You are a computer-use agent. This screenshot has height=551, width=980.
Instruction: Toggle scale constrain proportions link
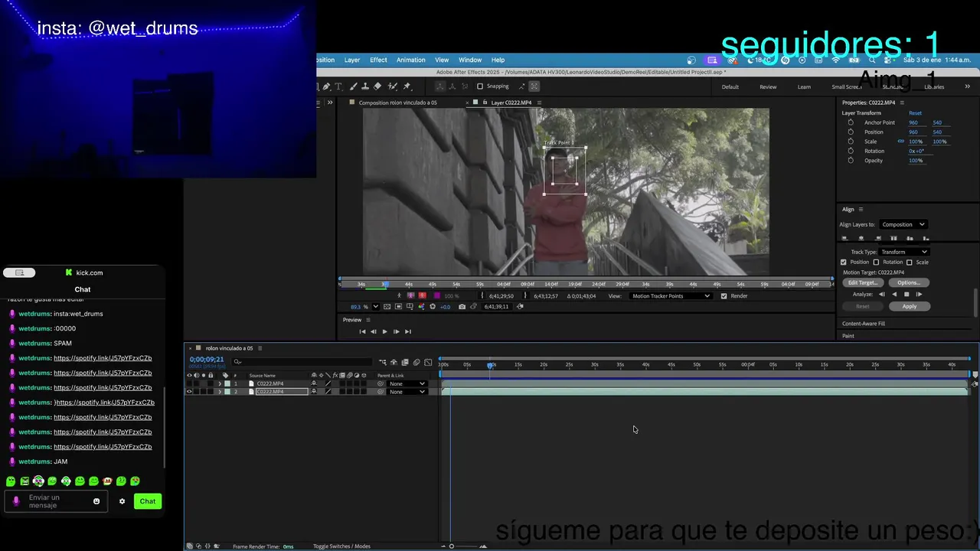pyautogui.click(x=900, y=142)
